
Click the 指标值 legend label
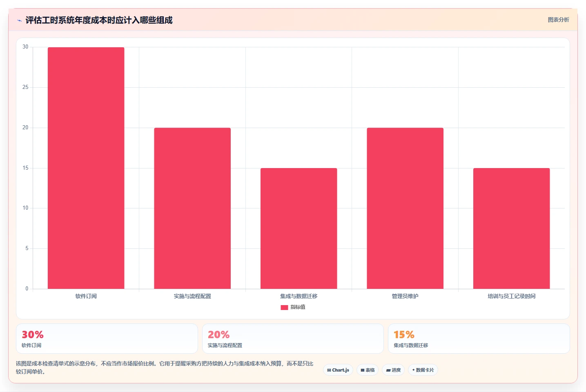click(x=298, y=307)
